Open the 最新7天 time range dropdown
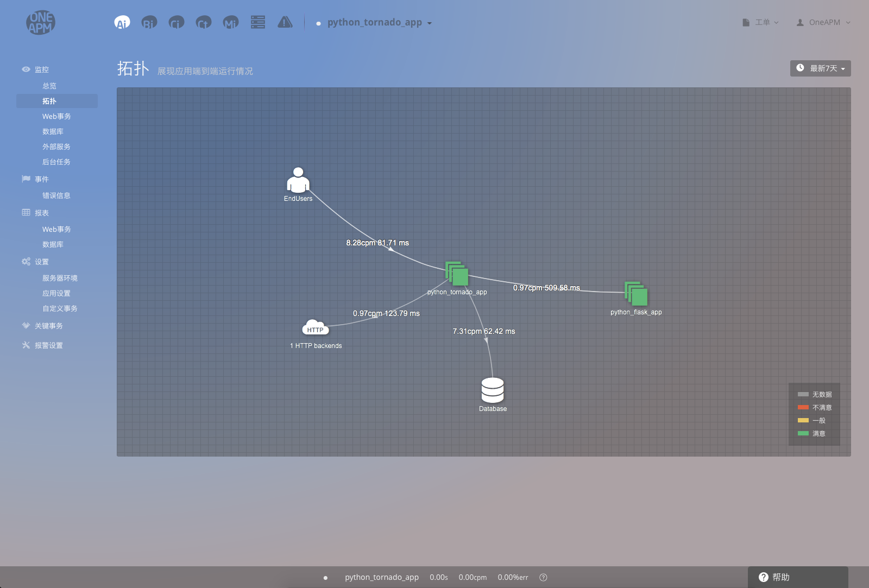The height and width of the screenshot is (588, 869). tap(820, 68)
